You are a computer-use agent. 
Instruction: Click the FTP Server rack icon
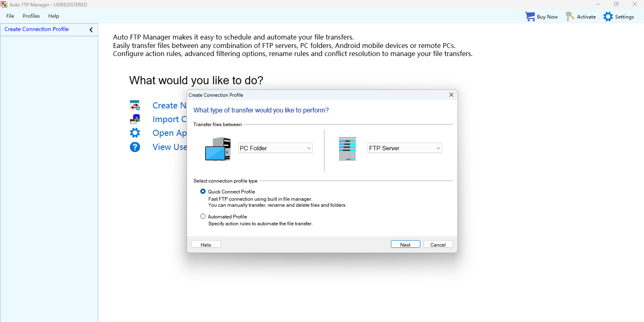click(x=347, y=149)
